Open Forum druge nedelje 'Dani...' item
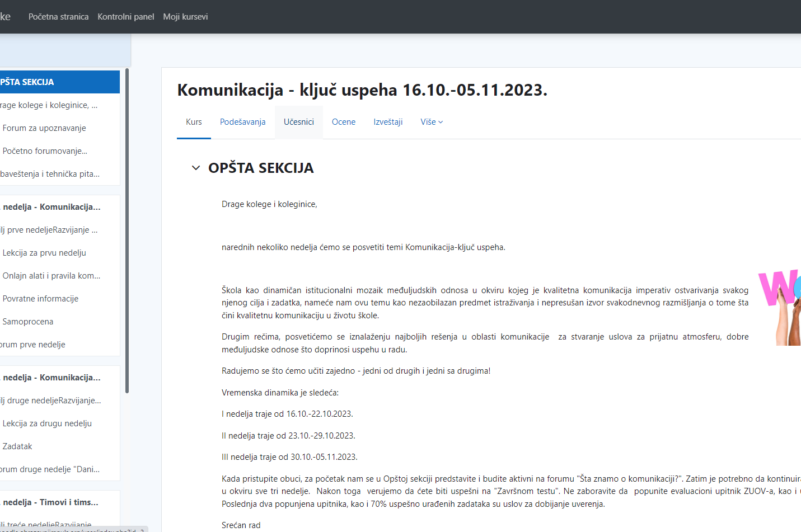 coord(50,469)
